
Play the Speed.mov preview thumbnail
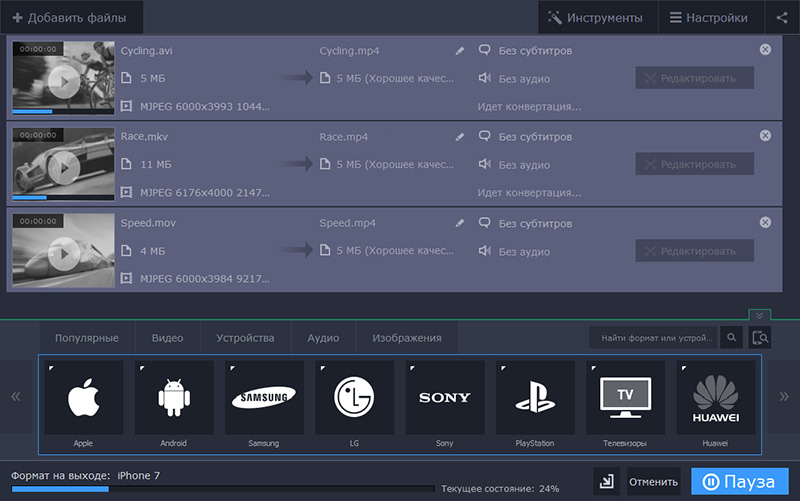pos(64,254)
